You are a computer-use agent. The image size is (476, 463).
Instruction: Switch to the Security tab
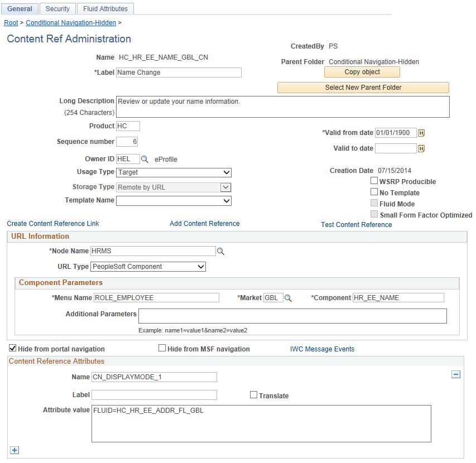pos(57,8)
